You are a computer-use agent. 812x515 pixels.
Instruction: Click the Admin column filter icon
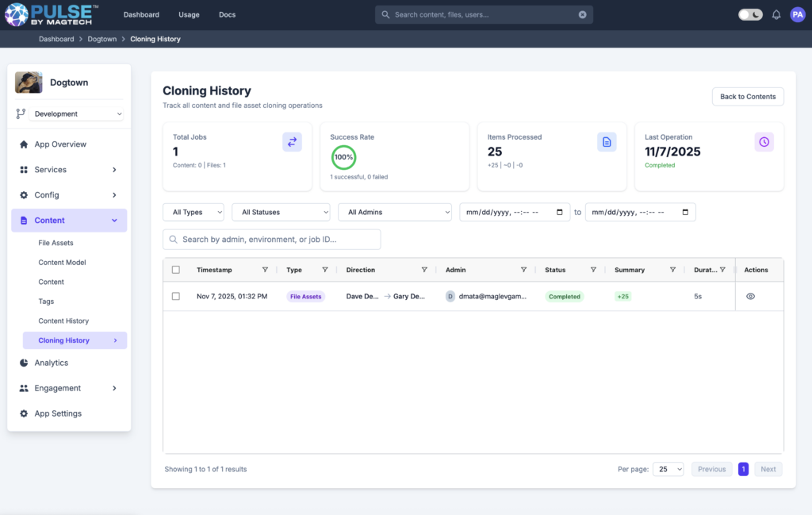[523, 270]
